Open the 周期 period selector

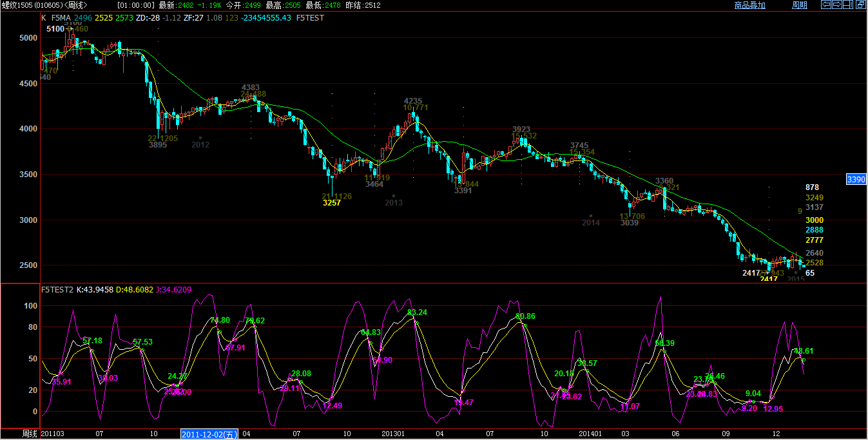tap(799, 5)
